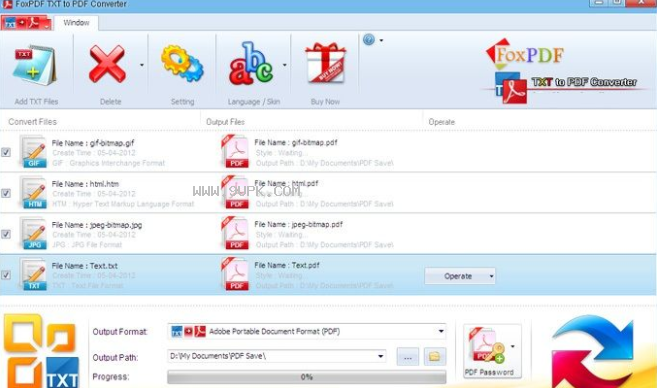Screen dimensions: 657x388
Task: Select 'File Name : Text.txt' text
Action: (85, 266)
